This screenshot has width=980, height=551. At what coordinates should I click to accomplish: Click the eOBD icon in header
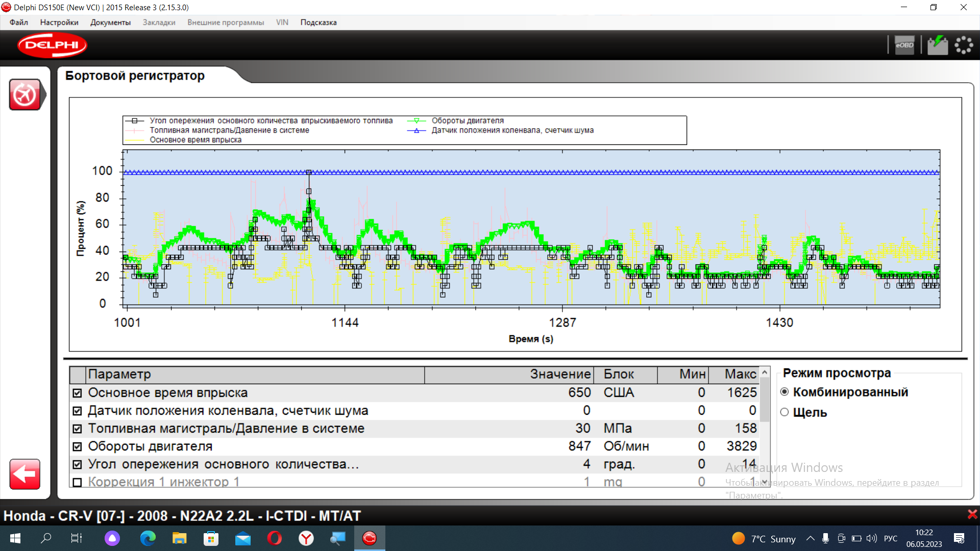(904, 45)
